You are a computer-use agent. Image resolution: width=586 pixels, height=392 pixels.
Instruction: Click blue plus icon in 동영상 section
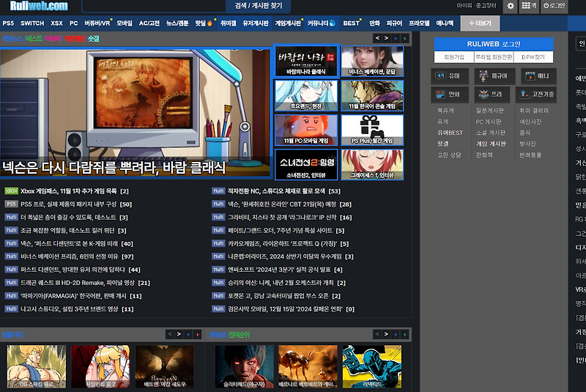(x=396, y=334)
